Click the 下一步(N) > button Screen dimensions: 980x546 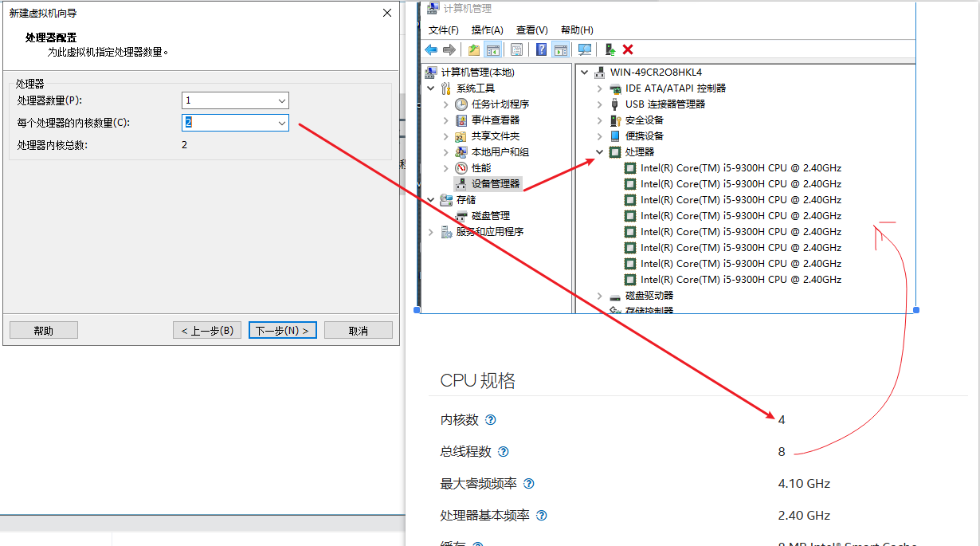[x=283, y=330]
